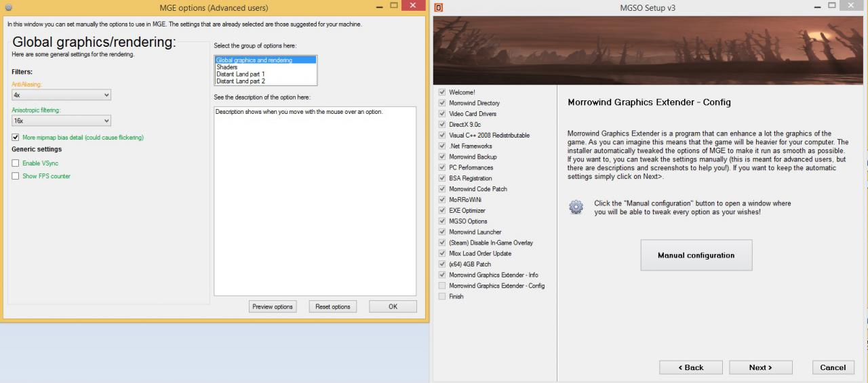Click the Filters: section label

tap(22, 71)
